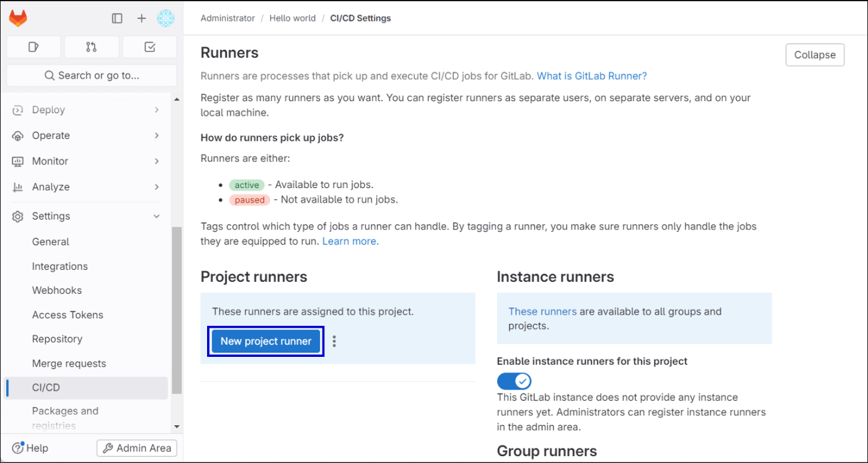Click the Runners section title
Image resolution: width=868 pixels, height=463 pixels.
click(229, 53)
